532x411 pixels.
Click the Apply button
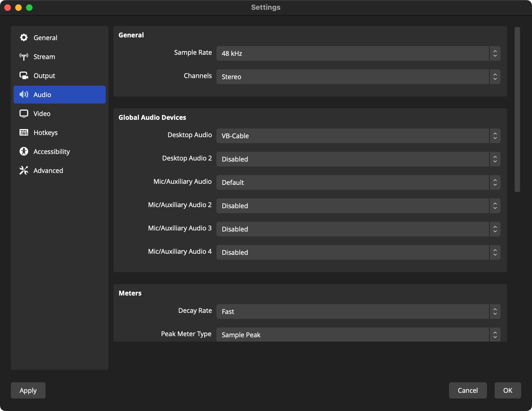(28, 390)
